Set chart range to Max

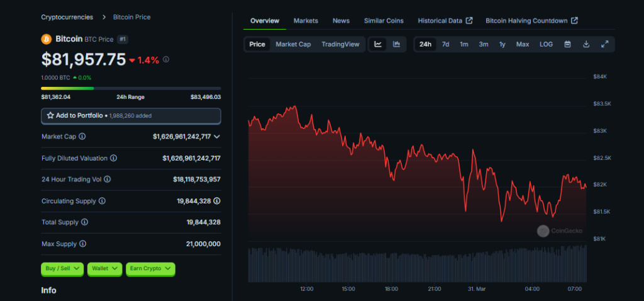(x=523, y=45)
